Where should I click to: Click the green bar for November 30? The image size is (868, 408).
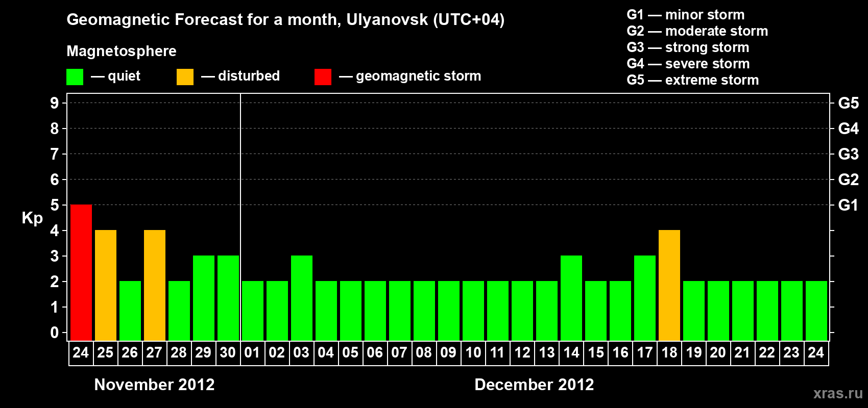click(x=228, y=298)
